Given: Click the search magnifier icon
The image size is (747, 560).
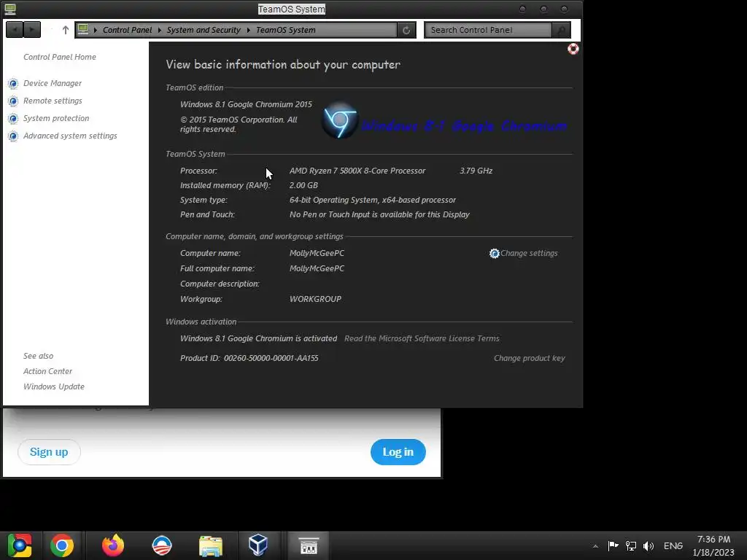Looking at the screenshot, I should click(x=561, y=30).
